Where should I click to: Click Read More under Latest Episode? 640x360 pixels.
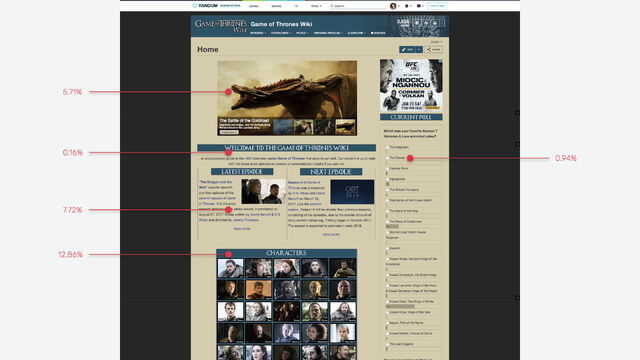[x=242, y=229]
